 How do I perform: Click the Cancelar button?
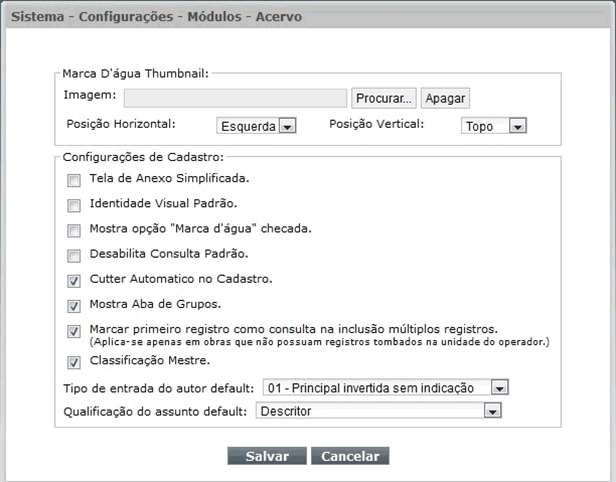pyautogui.click(x=350, y=456)
